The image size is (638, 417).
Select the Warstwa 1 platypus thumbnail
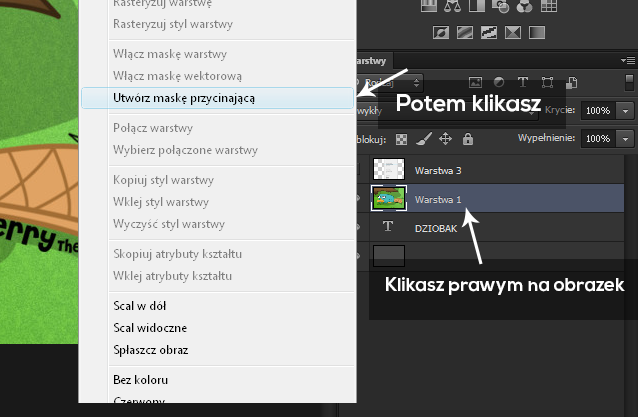(x=389, y=198)
